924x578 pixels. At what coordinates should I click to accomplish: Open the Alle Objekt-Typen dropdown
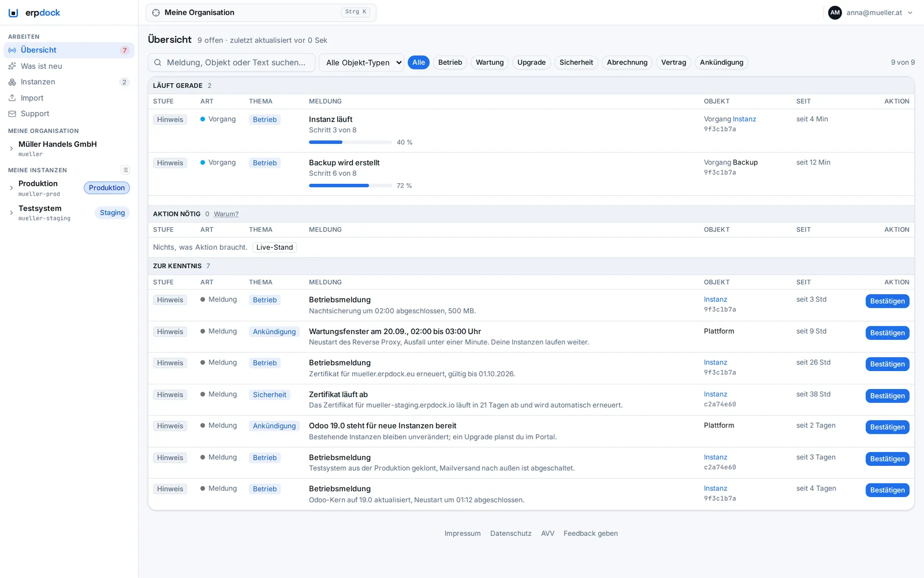click(362, 62)
